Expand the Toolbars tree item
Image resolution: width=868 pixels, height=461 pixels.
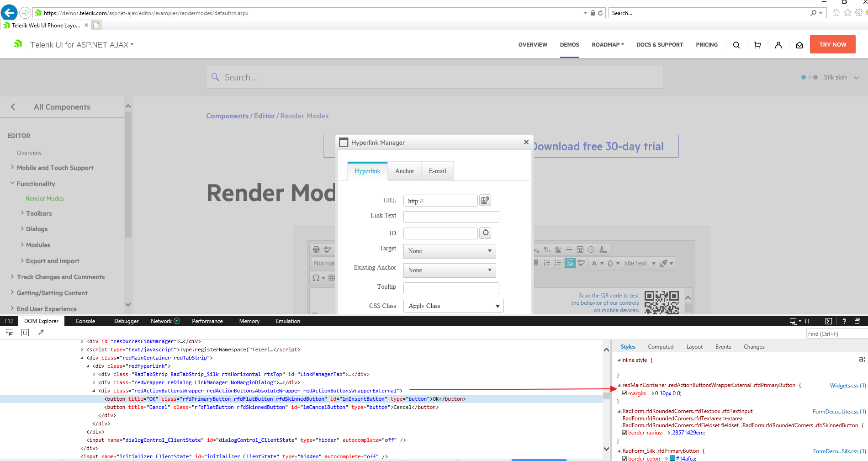(x=22, y=213)
